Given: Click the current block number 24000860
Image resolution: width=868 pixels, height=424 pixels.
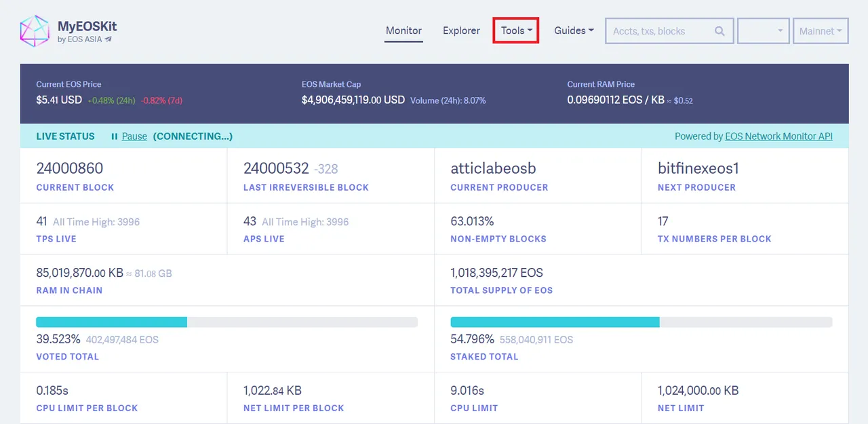Looking at the screenshot, I should [70, 168].
